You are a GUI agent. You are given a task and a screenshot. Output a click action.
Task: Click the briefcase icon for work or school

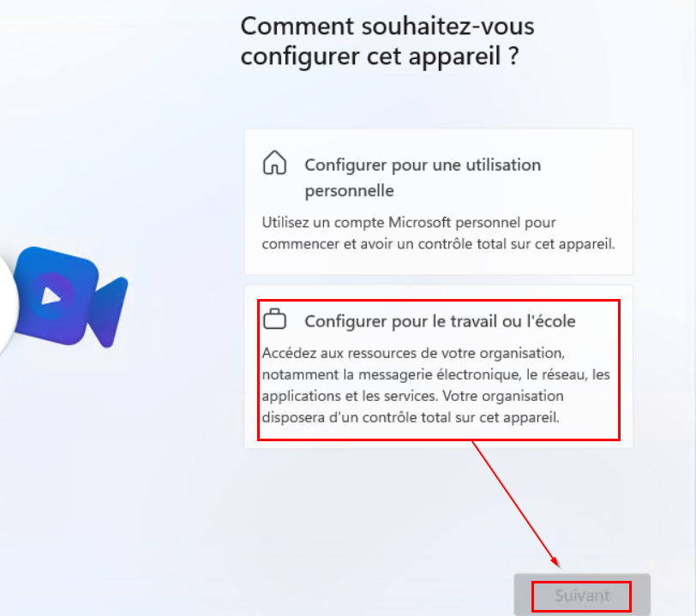click(x=275, y=319)
